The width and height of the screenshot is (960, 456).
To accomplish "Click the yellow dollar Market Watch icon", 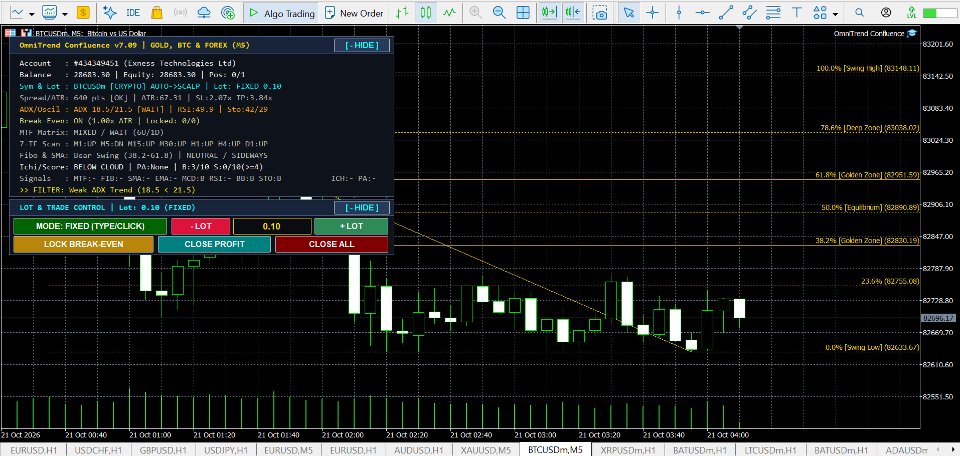I will 83,12.
